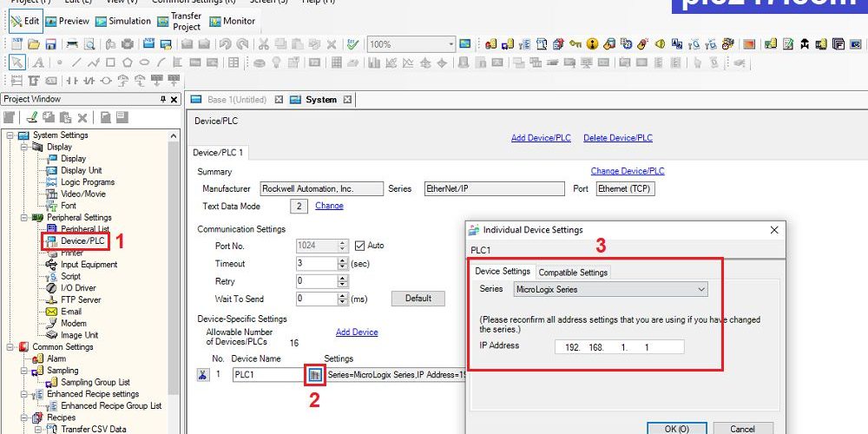
Task: Switch to Edit mode
Action: click(x=25, y=21)
